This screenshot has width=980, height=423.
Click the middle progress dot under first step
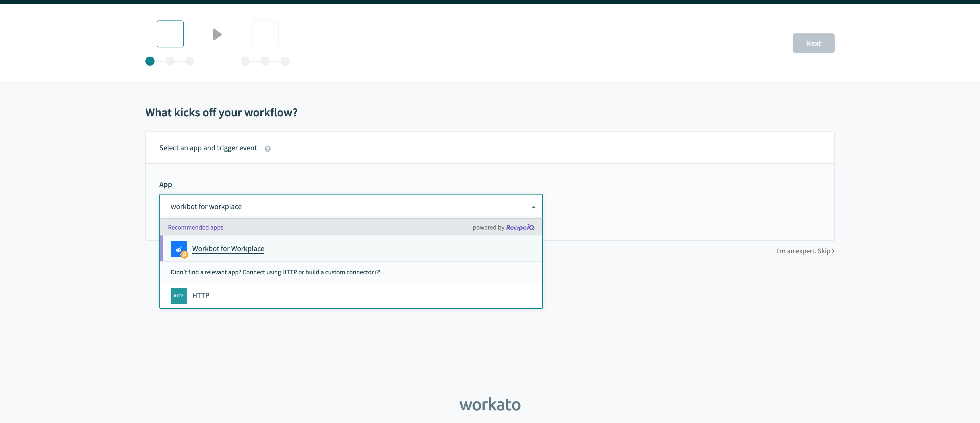click(x=170, y=61)
